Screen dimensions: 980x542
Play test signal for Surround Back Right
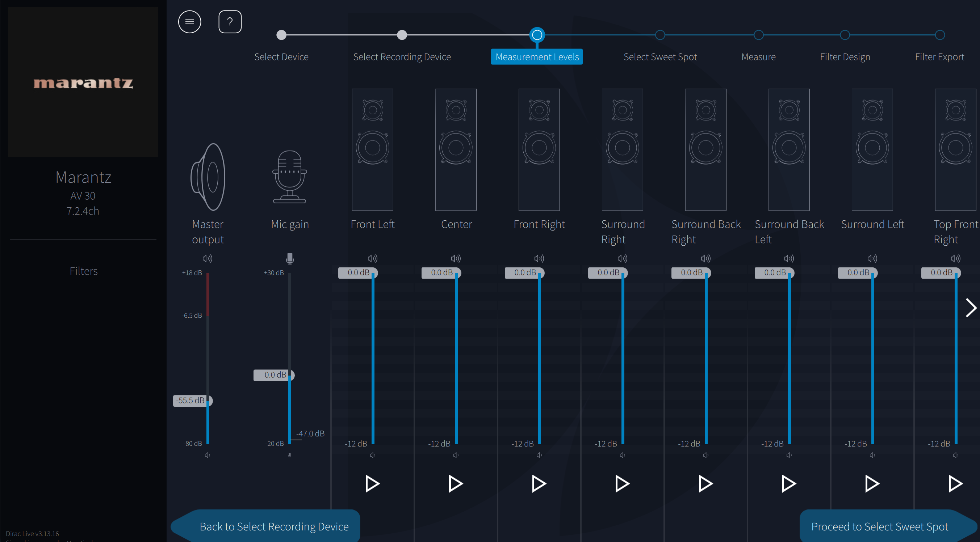pos(705,483)
